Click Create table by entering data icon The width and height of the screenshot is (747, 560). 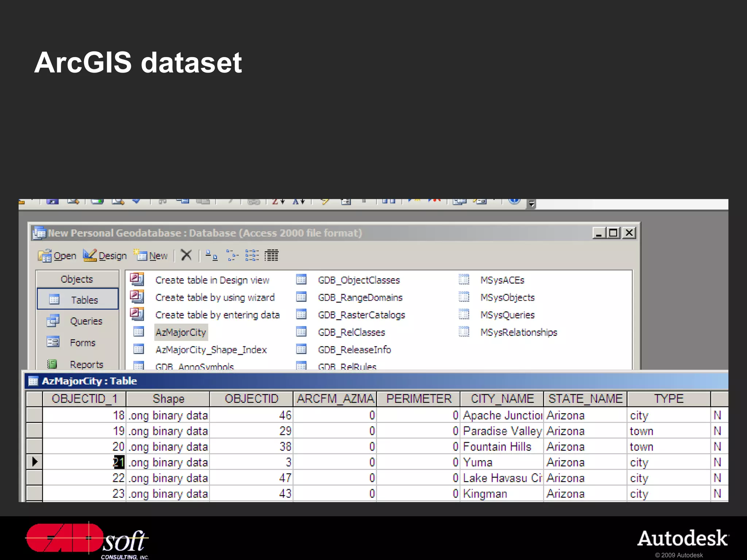pos(137,314)
